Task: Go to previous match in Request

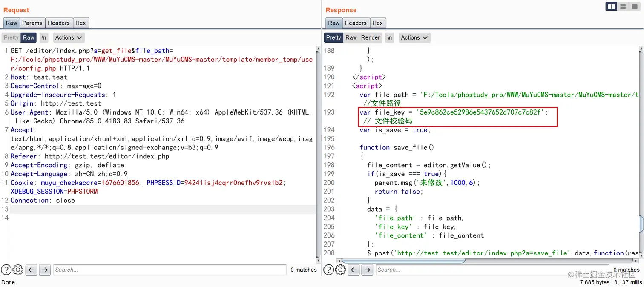Action: (31, 270)
